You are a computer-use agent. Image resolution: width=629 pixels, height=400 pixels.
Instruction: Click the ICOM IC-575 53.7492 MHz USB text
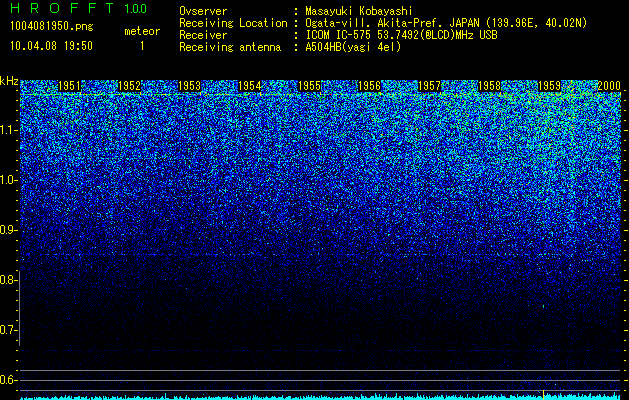click(x=401, y=35)
